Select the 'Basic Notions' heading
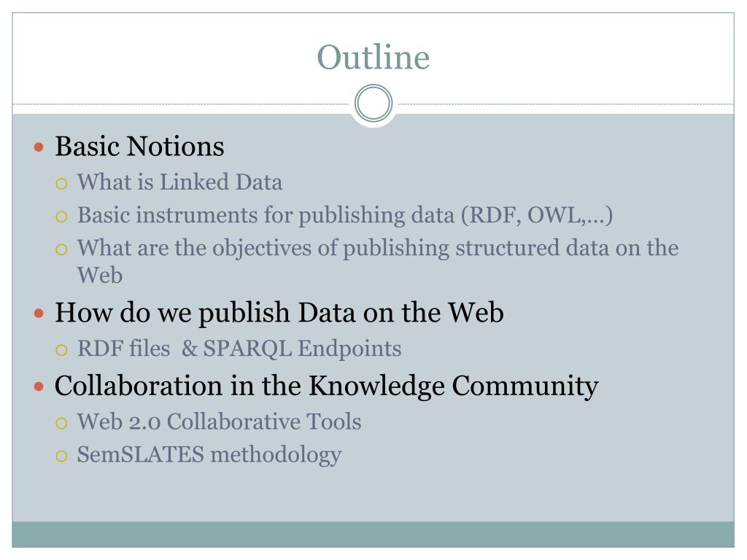Viewport: 747px width, 560px height. (139, 146)
